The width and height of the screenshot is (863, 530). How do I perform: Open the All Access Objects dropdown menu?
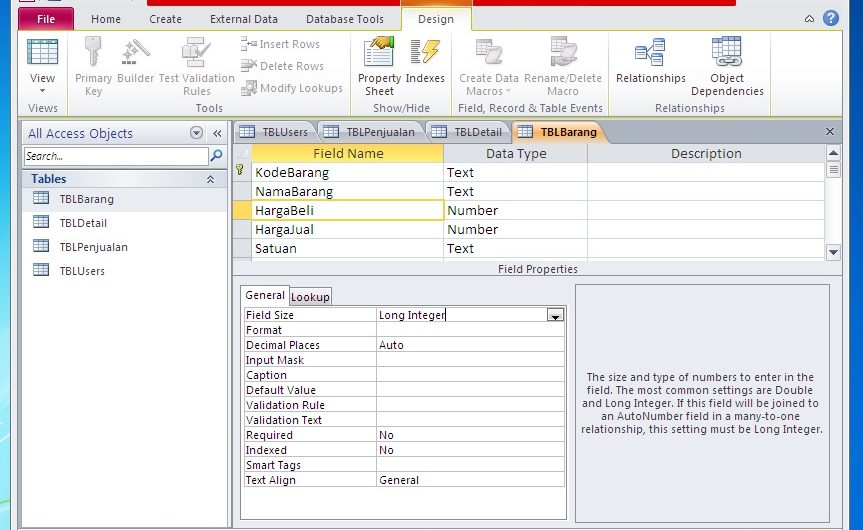(x=196, y=133)
